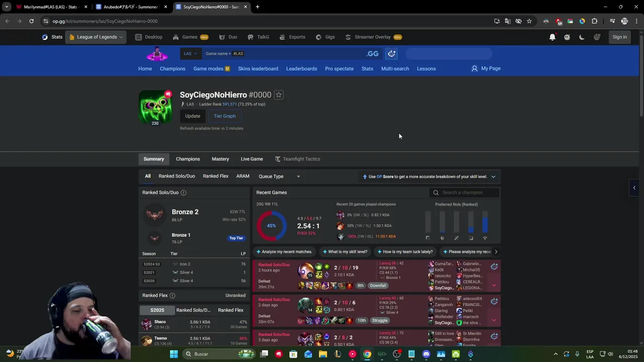Switch to the Arubedo Chrome tab

[x=130, y=7]
